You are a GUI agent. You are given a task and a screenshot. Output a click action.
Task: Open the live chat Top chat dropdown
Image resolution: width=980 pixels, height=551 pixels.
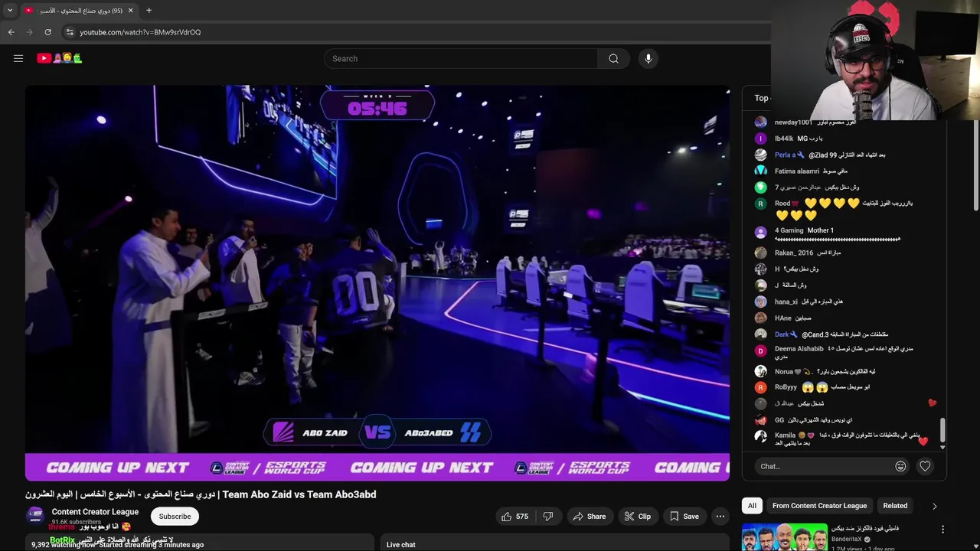click(761, 98)
